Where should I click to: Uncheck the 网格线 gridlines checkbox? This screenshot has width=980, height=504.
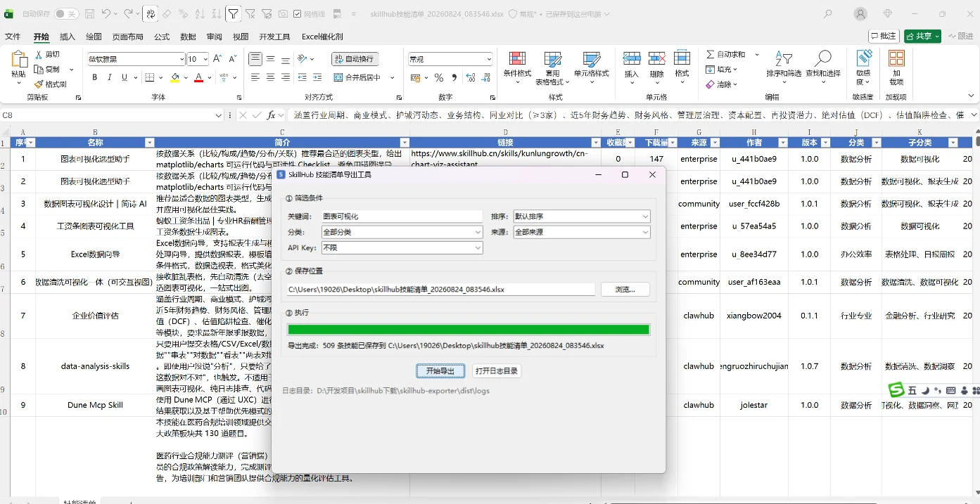pos(297,14)
